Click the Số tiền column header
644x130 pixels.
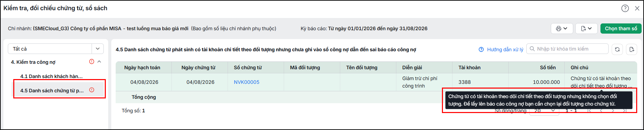click(x=536, y=68)
